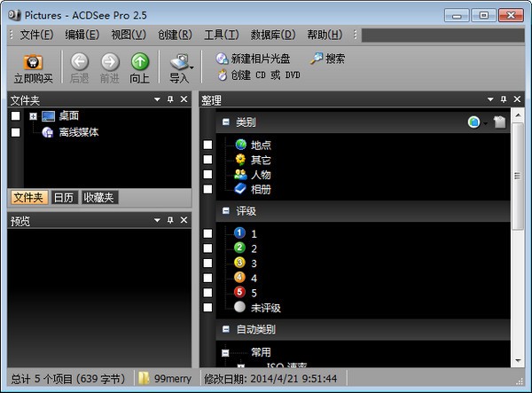The image size is (532, 393).
Task: Collapse the 常用 tree node
Action: pos(225,353)
